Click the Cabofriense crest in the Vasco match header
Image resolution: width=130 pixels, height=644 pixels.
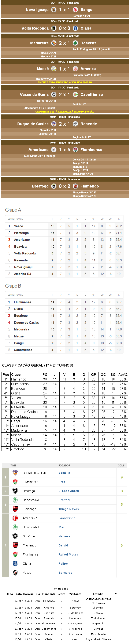coord(75,95)
